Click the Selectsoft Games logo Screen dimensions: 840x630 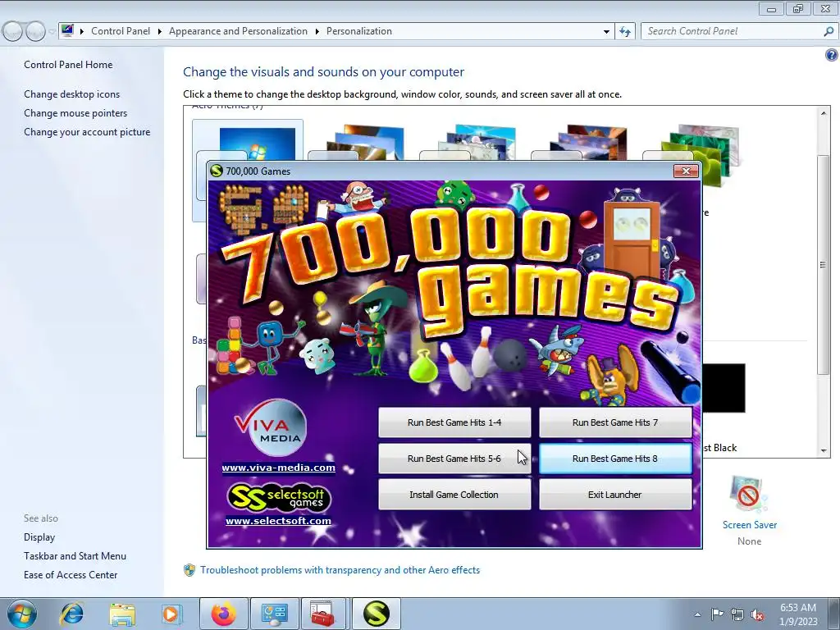tap(279, 497)
